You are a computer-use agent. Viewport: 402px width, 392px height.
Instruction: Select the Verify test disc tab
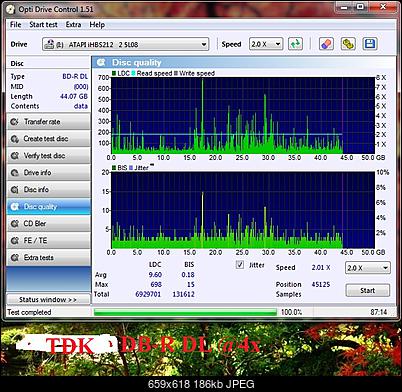48,156
